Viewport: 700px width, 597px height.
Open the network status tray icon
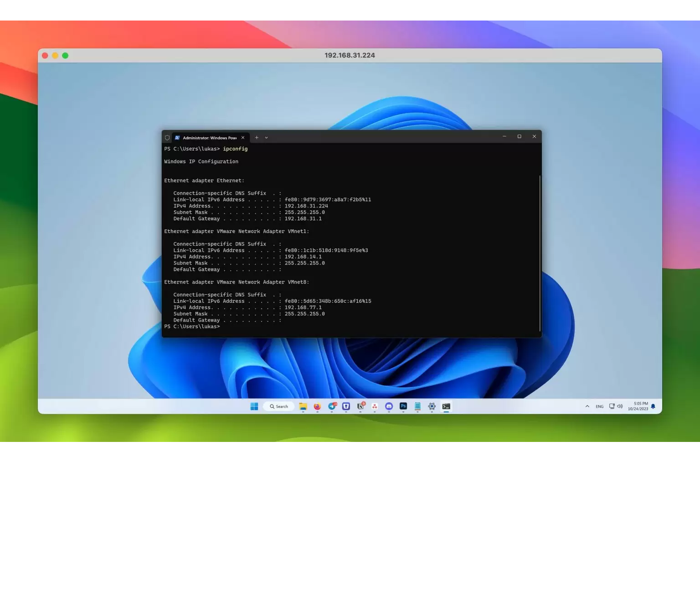point(612,406)
